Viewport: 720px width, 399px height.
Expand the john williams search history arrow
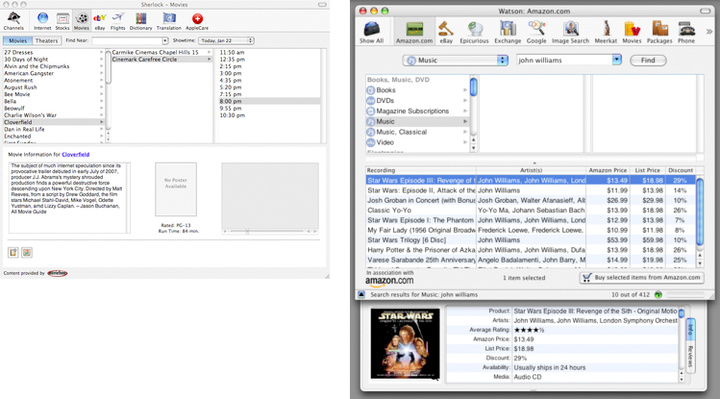click(617, 60)
